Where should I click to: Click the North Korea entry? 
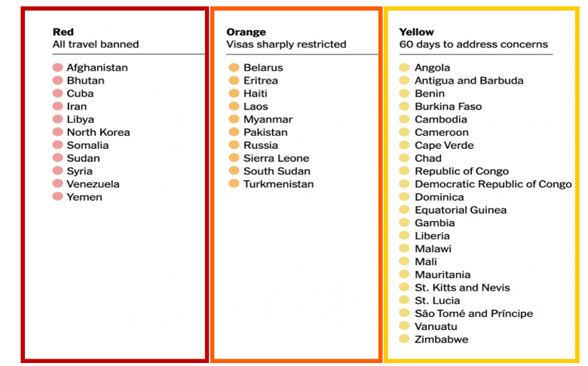[98, 132]
